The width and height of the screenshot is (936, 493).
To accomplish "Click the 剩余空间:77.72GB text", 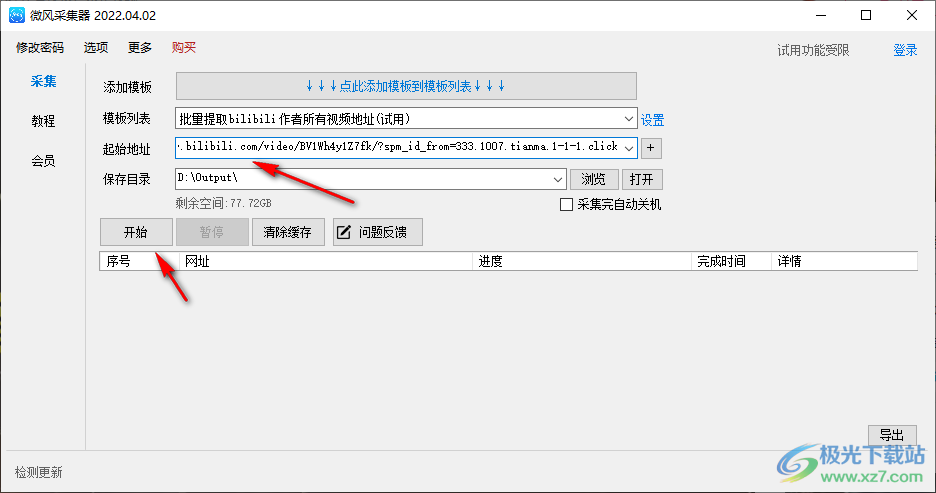I will 224,204.
